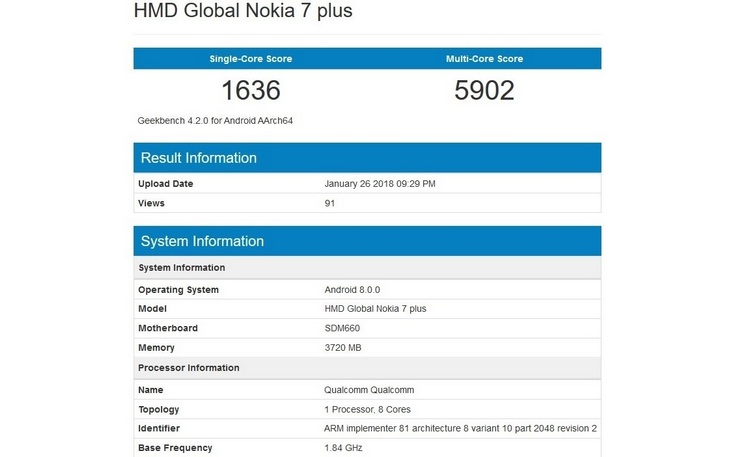This screenshot has height=457, width=750.
Task: Click the Geekbench 4.2.0 for Android text
Action: (215, 121)
